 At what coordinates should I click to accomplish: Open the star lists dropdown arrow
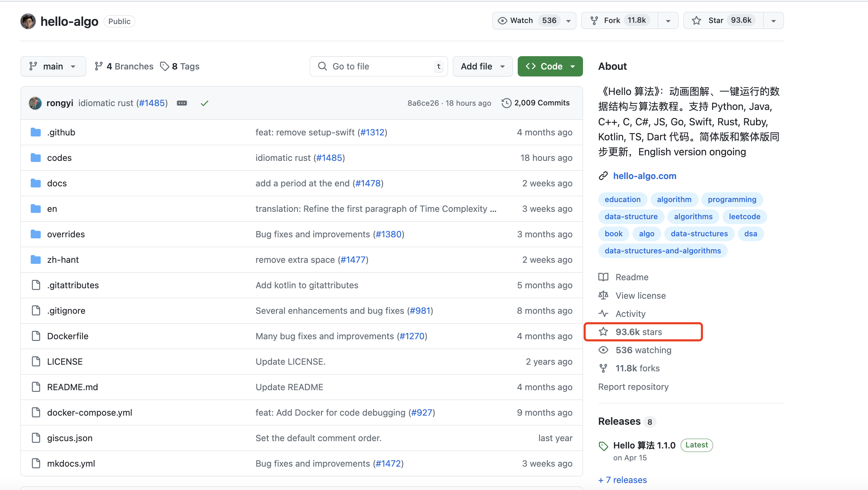(x=773, y=21)
